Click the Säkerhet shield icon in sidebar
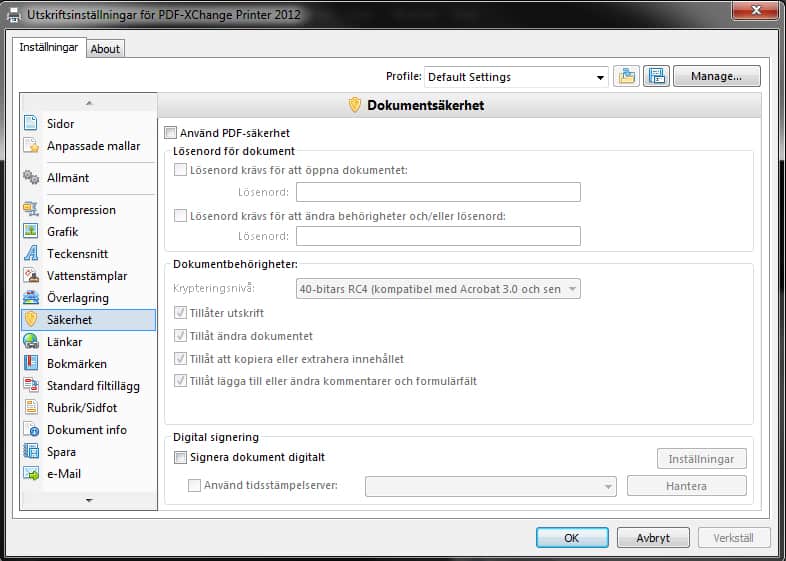The image size is (786, 561). click(31, 319)
